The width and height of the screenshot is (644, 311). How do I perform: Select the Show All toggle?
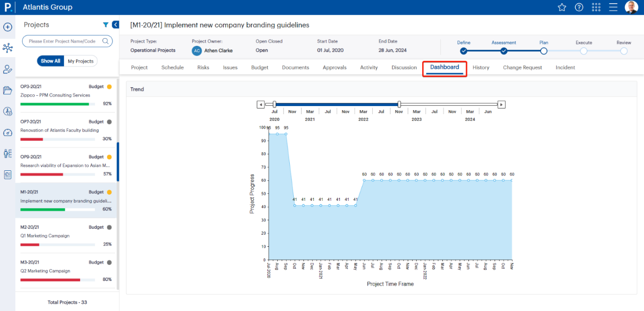coord(50,61)
